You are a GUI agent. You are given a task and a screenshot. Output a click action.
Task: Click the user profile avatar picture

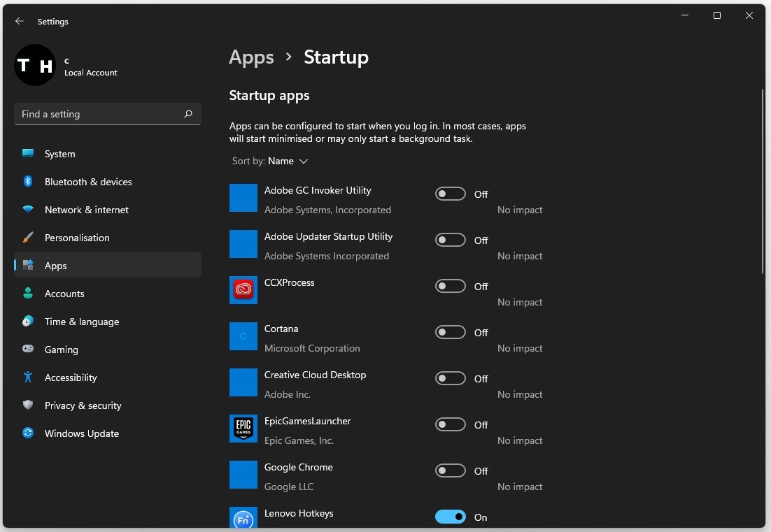[35, 66]
